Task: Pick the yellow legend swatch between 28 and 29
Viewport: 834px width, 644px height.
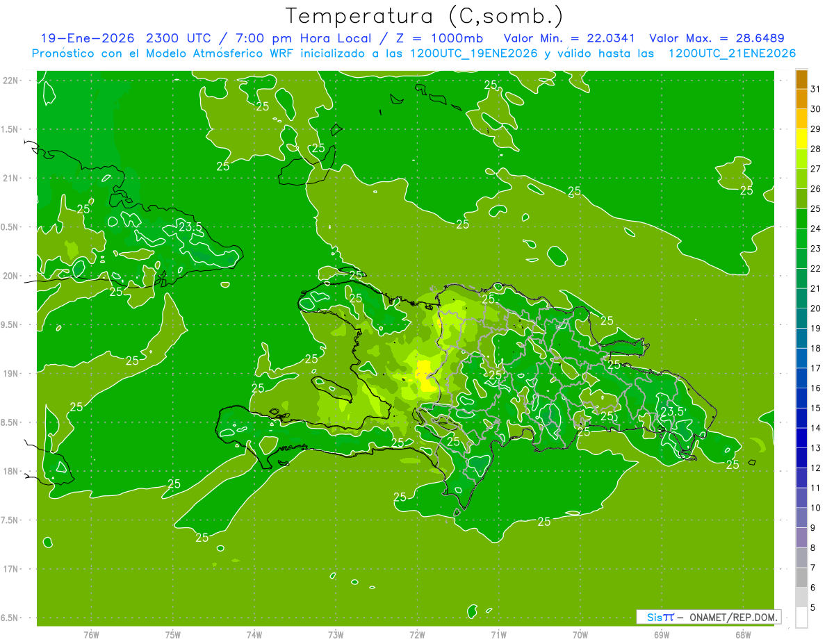Action: pyautogui.click(x=801, y=139)
